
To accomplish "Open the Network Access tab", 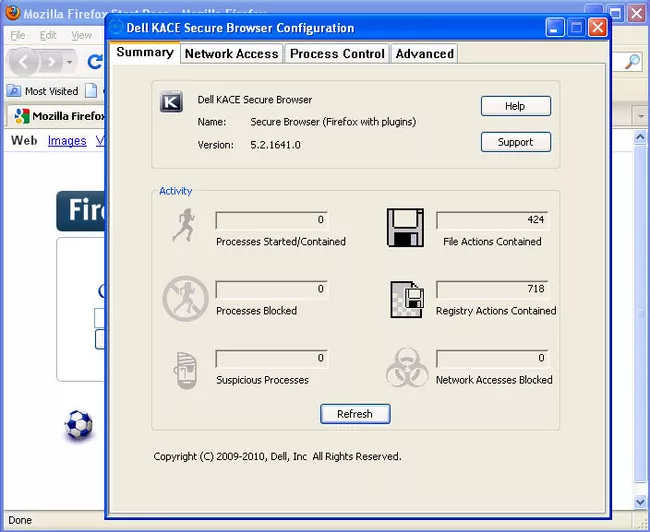I will click(x=231, y=54).
